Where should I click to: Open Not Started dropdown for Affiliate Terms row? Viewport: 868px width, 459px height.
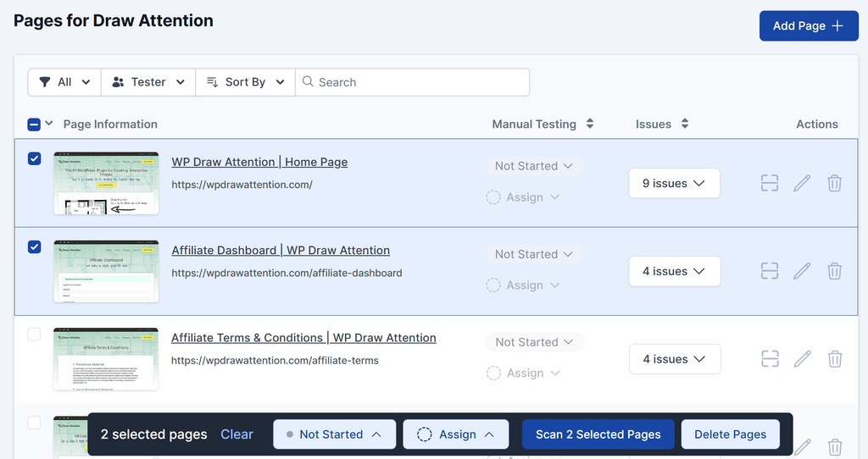click(x=535, y=342)
